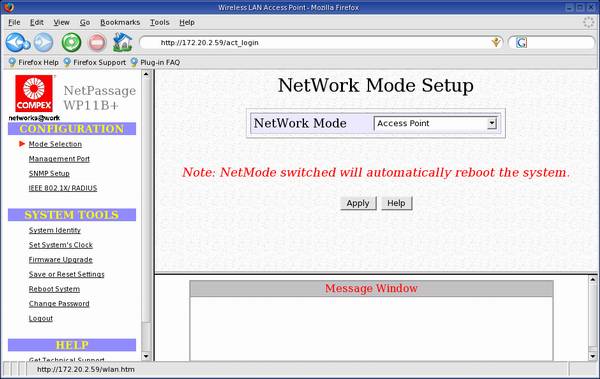Click the red NetMode reboot note

pos(376,172)
